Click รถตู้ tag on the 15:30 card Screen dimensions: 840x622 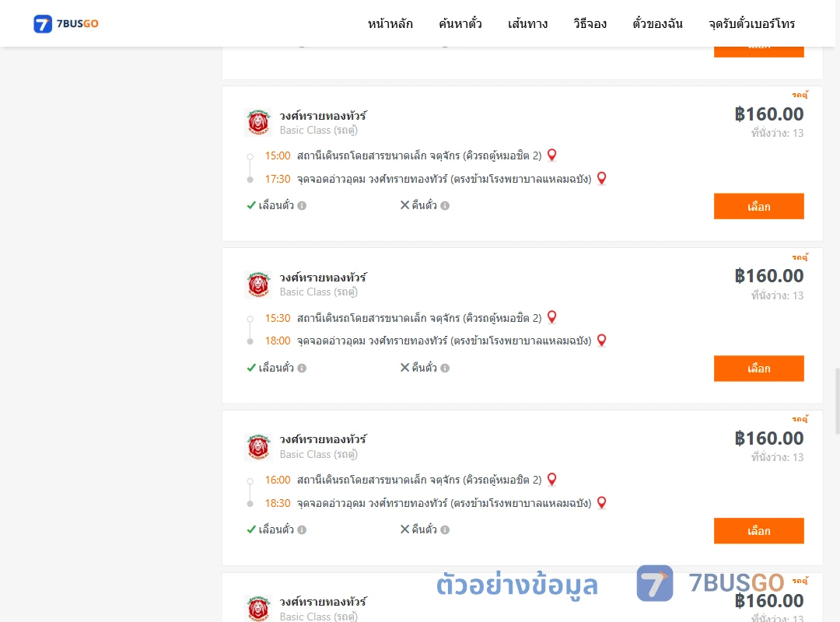click(x=800, y=257)
